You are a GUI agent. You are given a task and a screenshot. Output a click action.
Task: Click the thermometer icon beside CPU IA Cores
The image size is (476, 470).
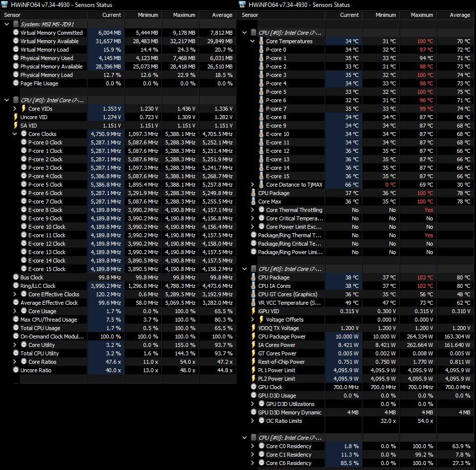pos(254,286)
